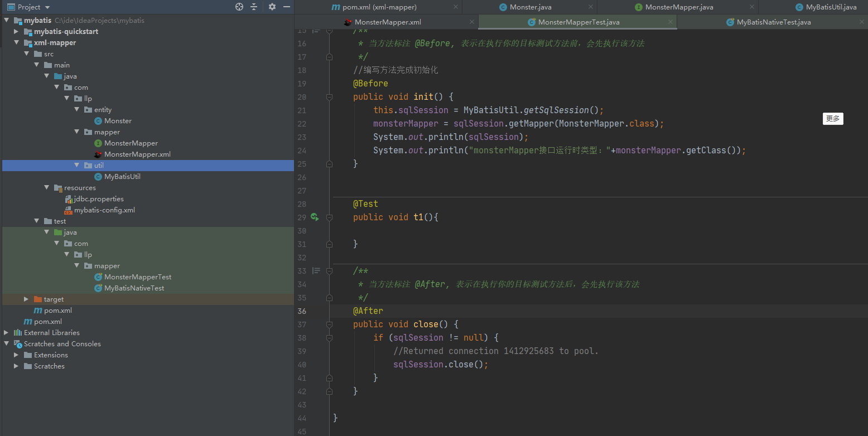
Task: Select the util package row
Action: (x=148, y=165)
